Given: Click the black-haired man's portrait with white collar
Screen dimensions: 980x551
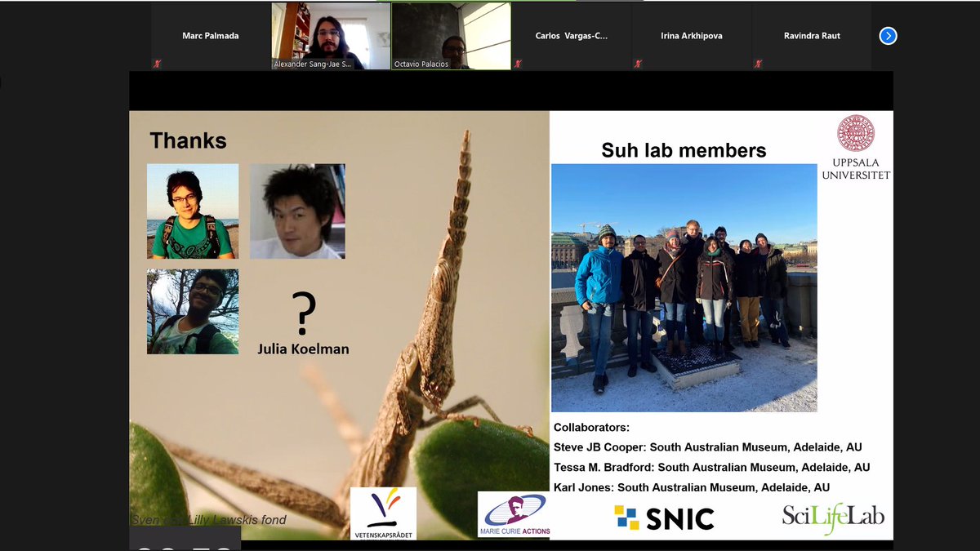Looking at the screenshot, I should click(297, 211).
